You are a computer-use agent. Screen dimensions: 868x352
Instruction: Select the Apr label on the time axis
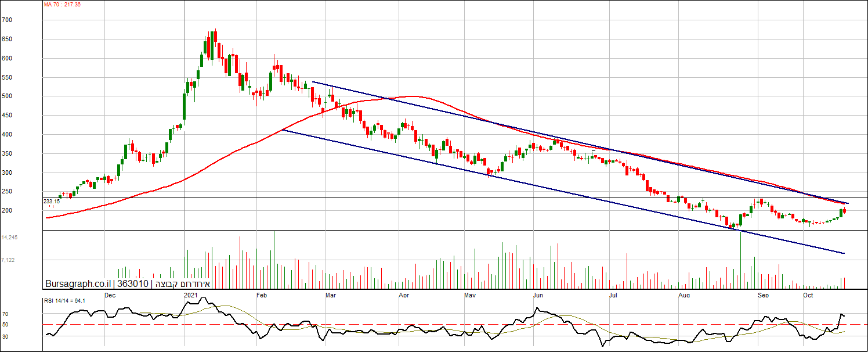point(404,296)
